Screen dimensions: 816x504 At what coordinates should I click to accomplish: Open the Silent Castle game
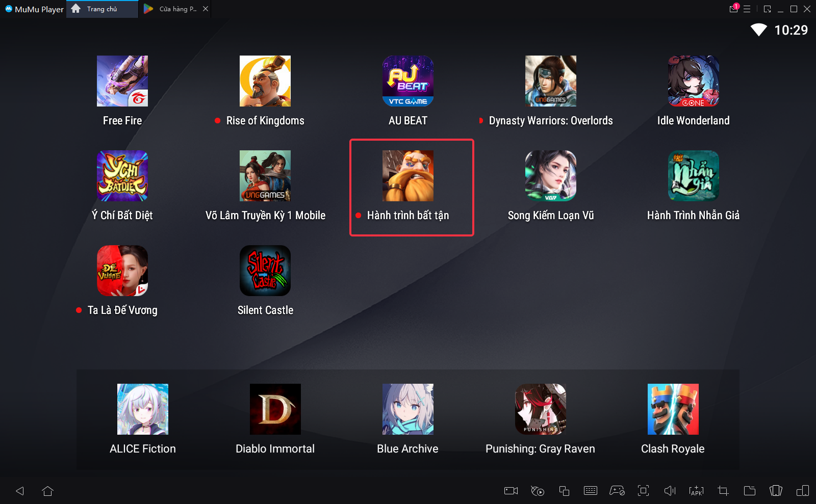point(265,271)
